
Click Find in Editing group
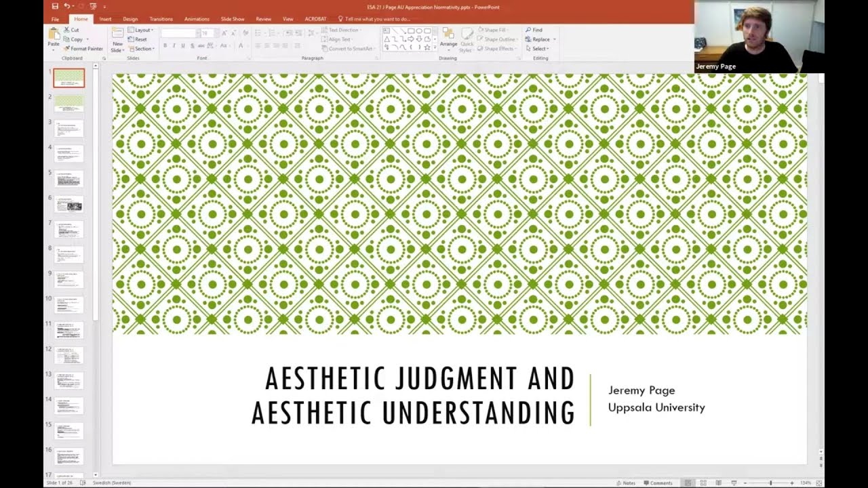[x=534, y=30]
